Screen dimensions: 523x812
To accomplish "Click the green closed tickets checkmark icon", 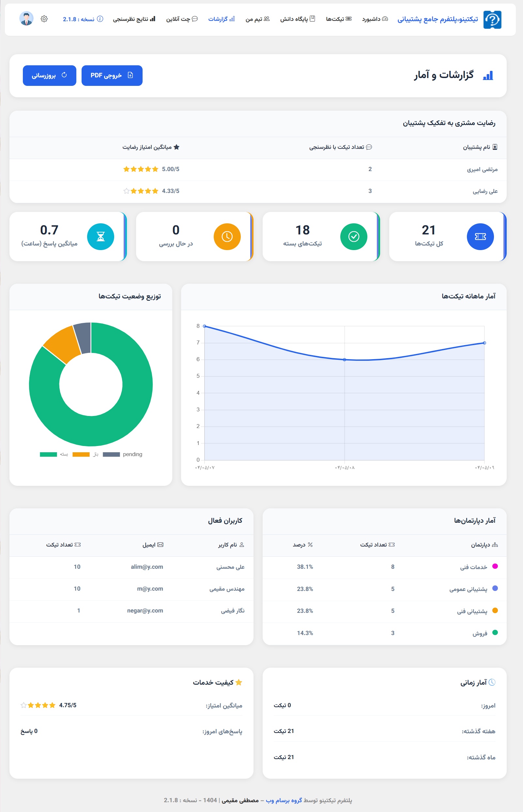I will (x=354, y=237).
